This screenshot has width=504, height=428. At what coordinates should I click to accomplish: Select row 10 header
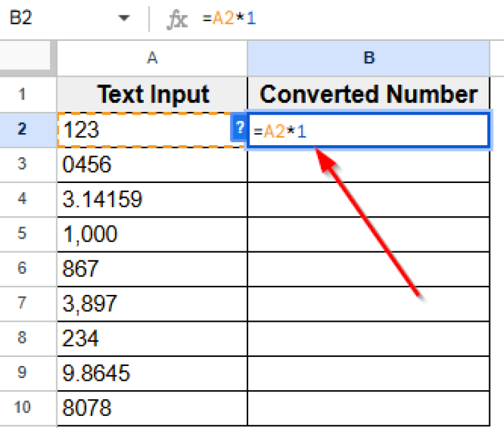(22, 408)
